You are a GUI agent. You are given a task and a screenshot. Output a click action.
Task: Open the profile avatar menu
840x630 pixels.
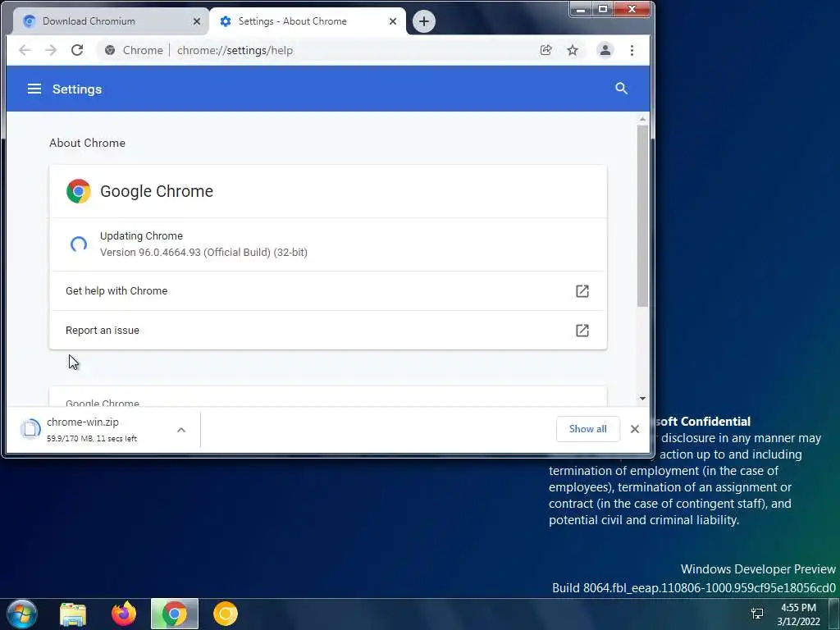pyautogui.click(x=605, y=50)
